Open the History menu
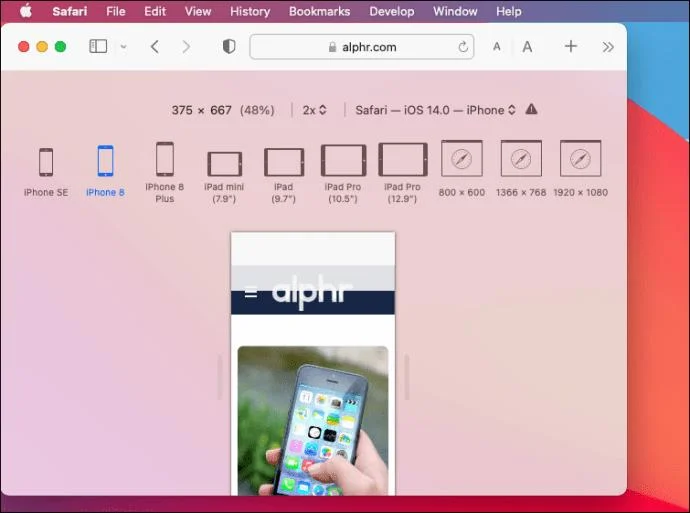 click(250, 11)
